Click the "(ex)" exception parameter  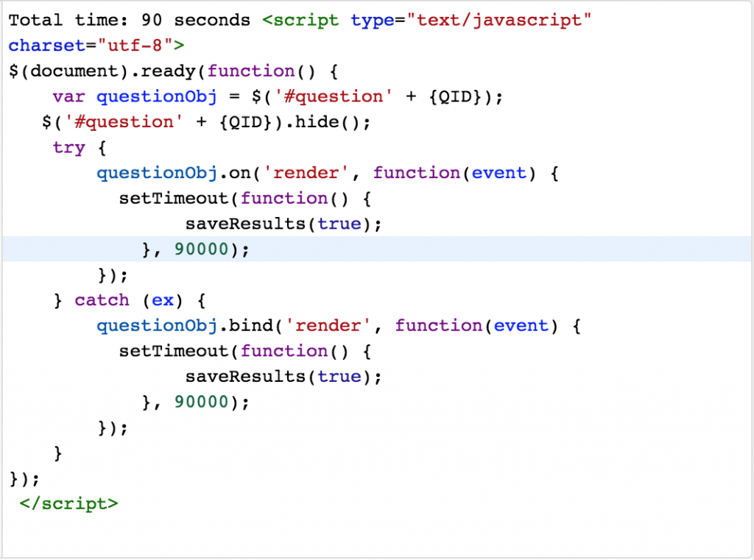(163, 300)
